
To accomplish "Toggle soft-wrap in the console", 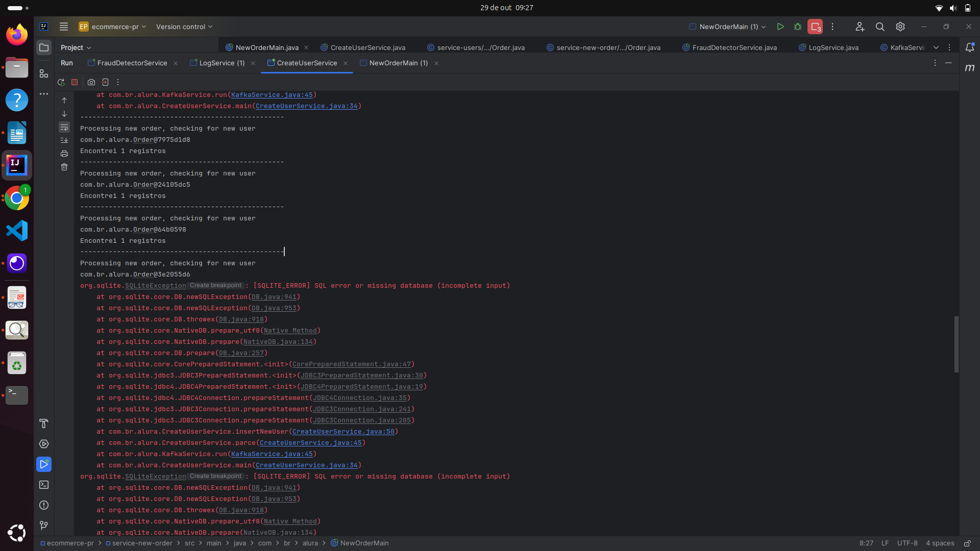I will click(x=64, y=127).
